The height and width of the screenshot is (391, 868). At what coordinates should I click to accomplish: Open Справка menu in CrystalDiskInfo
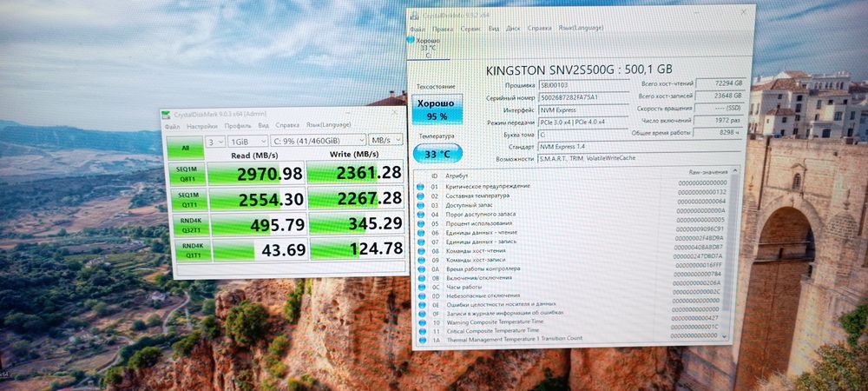click(539, 28)
